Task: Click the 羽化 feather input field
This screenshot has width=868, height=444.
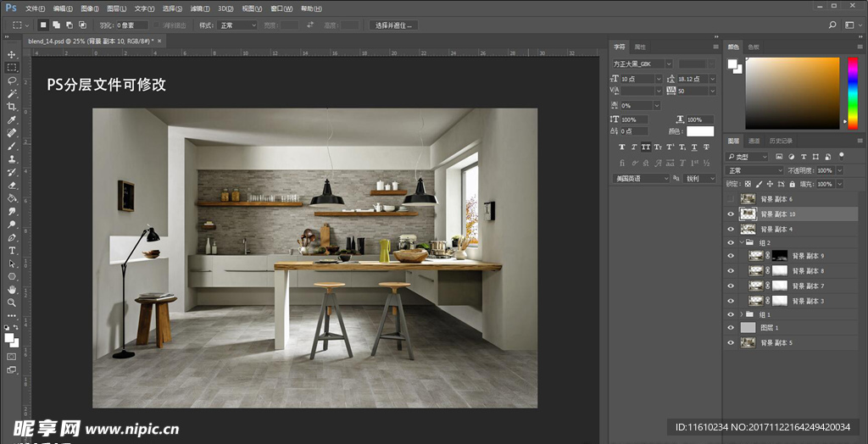Action: [133, 25]
